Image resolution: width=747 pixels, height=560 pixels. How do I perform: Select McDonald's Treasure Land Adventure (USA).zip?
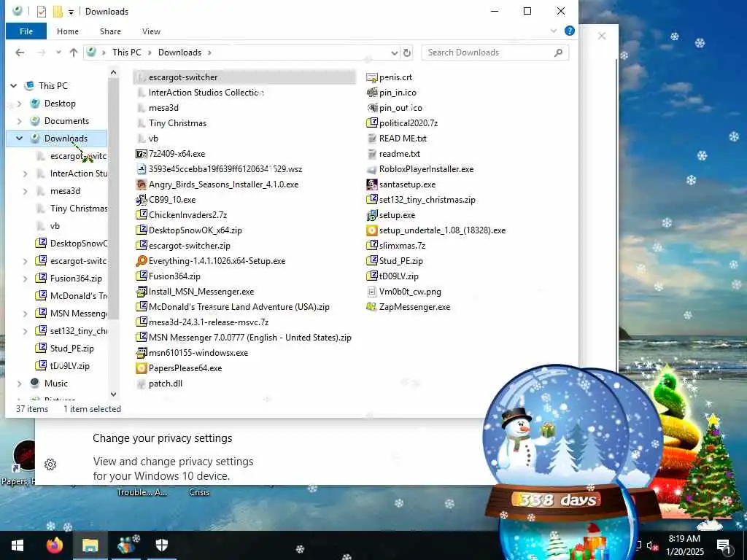point(233,307)
